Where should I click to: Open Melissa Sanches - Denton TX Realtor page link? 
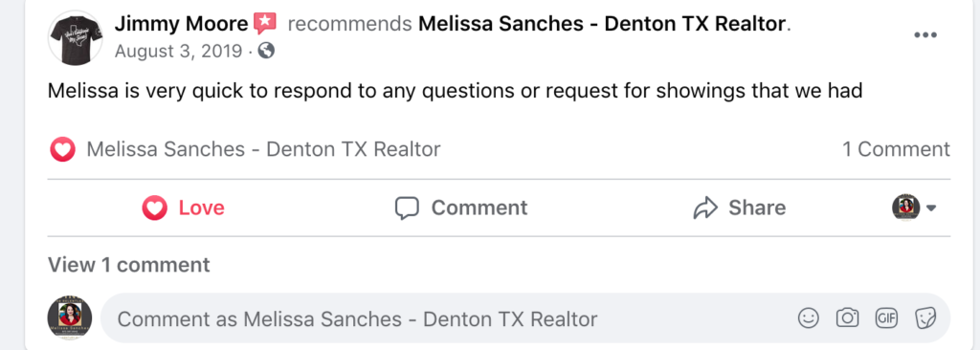[601, 24]
